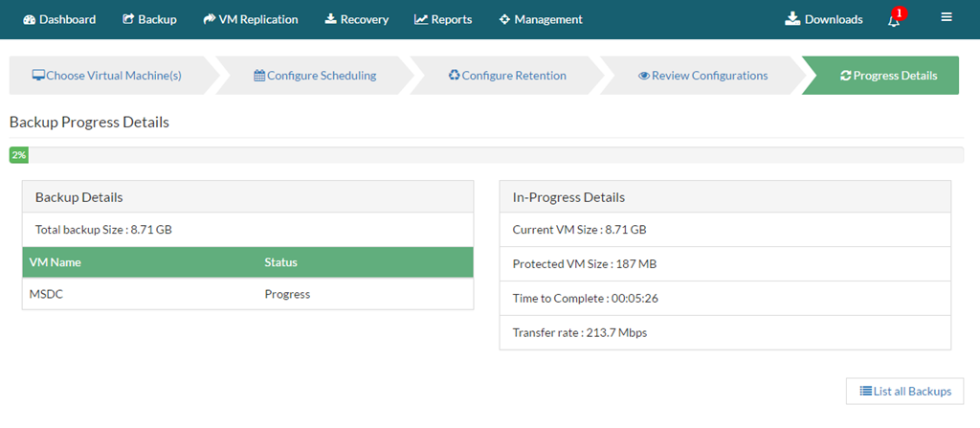Go to Configure Retention step
980x428 pixels.
tap(507, 76)
